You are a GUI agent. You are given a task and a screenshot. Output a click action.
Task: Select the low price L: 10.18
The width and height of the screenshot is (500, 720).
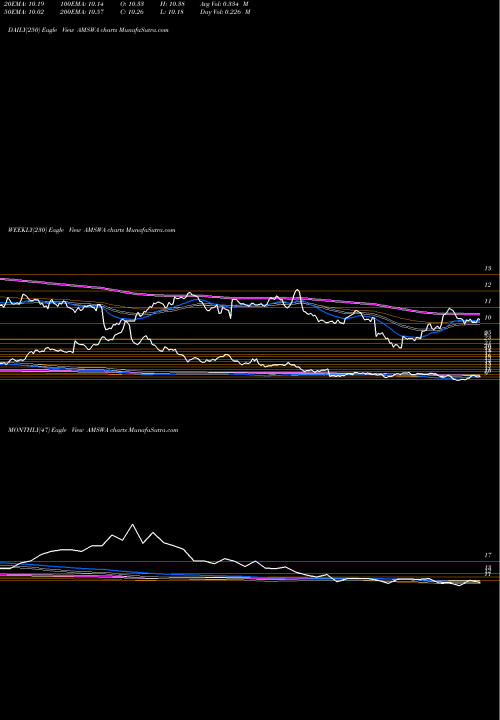click(172, 12)
